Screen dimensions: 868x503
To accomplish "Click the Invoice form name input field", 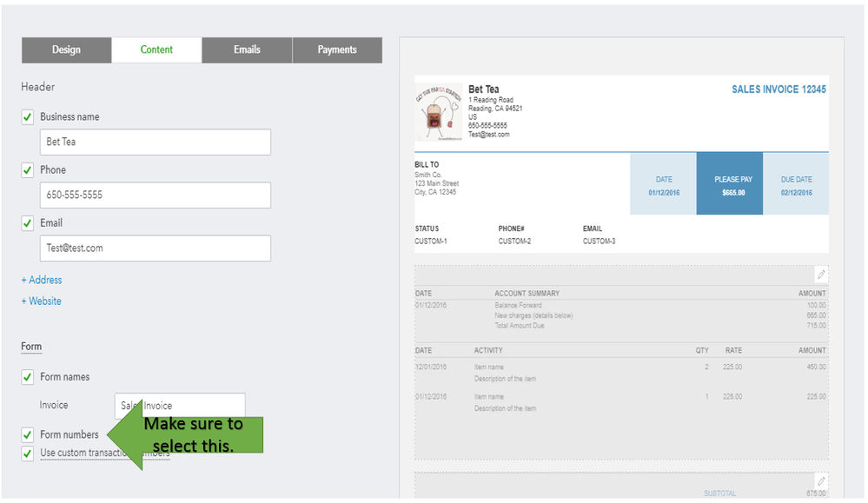I will 180,406.
